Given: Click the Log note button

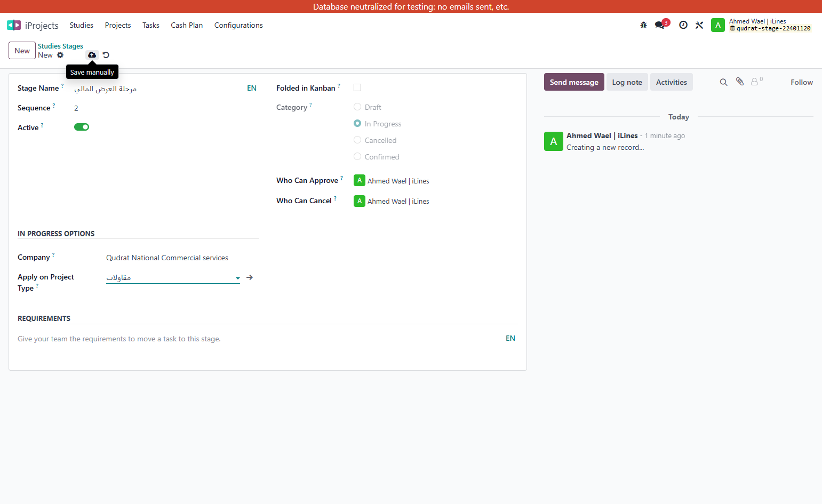Looking at the screenshot, I should pos(627,82).
